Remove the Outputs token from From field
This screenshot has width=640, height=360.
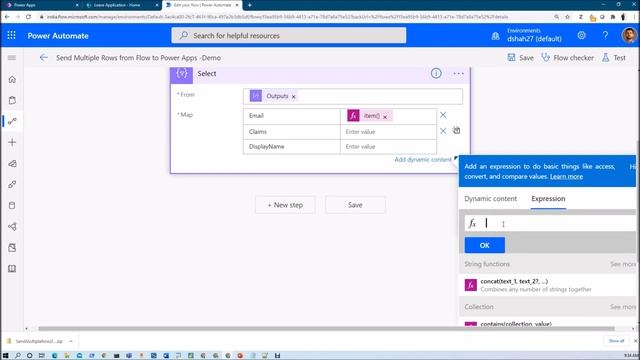tap(293, 97)
